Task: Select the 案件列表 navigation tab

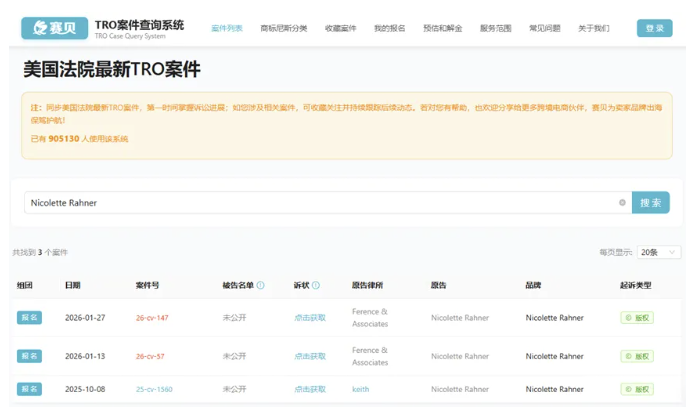Action: (x=227, y=29)
